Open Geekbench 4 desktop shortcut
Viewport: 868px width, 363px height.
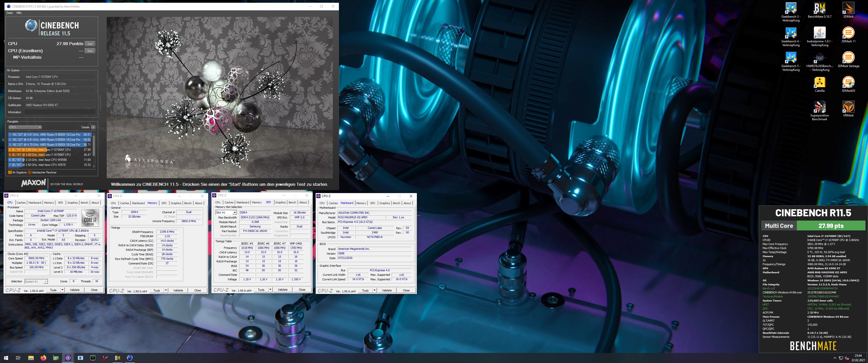point(791,37)
